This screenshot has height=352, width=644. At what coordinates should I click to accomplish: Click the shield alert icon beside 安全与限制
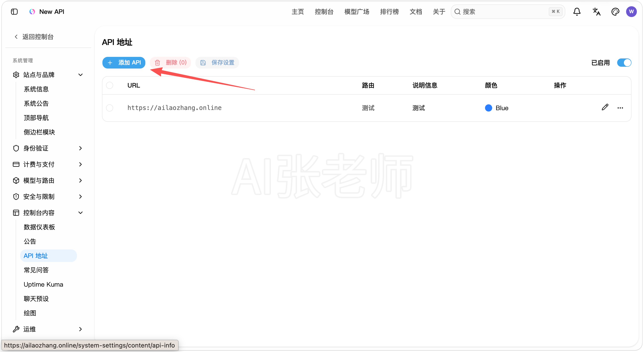pyautogui.click(x=16, y=197)
